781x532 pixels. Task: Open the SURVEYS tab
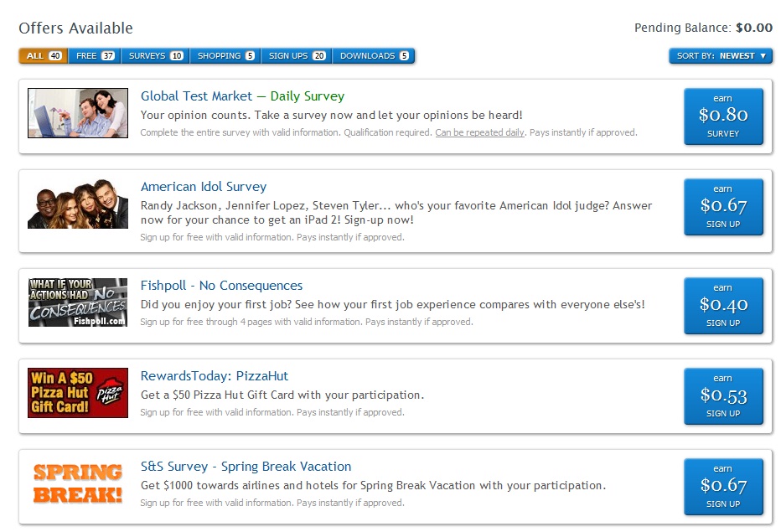pyautogui.click(x=155, y=56)
